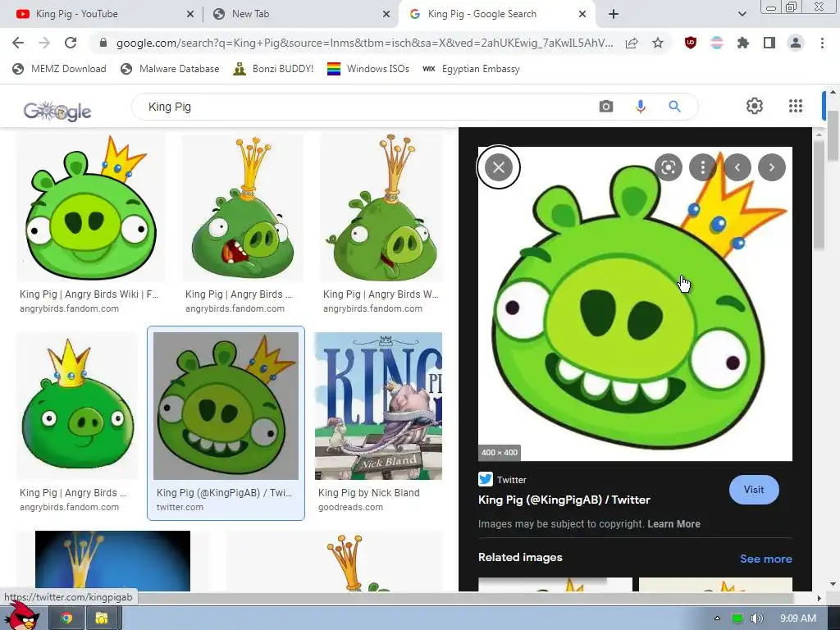Search by image using the camera icon
Image resolution: width=840 pixels, height=630 pixels.
[606, 107]
